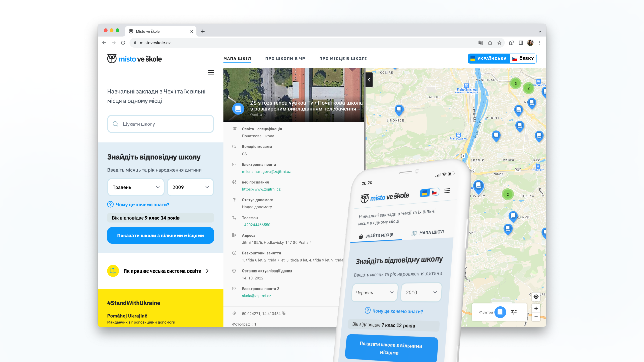Screen dimensions: 644x362
Task: Click the Pomáhej Ukrajině link
Action: coord(127,316)
